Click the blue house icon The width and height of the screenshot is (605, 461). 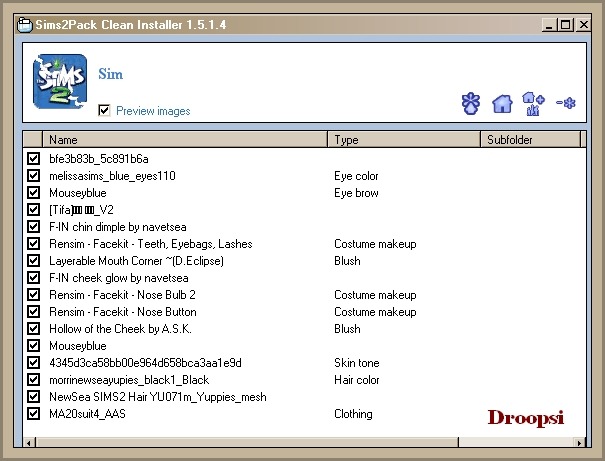pos(502,103)
